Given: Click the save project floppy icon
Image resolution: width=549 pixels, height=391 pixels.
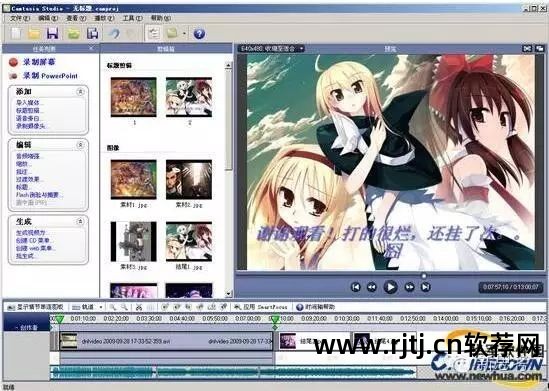Looking at the screenshot, I should [53, 34].
